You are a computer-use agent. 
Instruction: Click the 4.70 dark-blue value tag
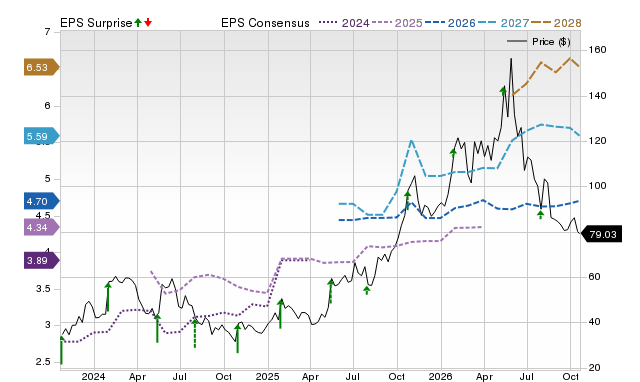point(42,201)
